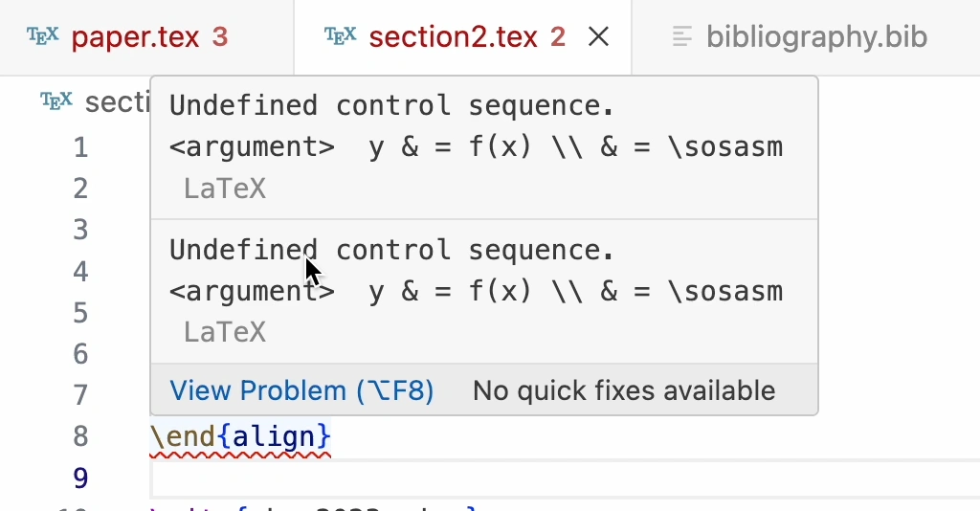
Task: Click the \end{align} code on line 8
Action: [x=240, y=436]
